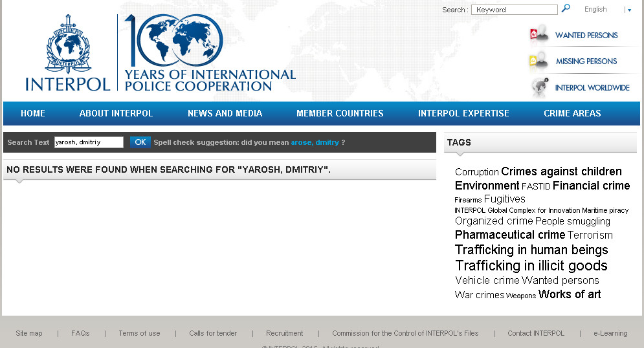Screen dimensions: 644x348
Task: Select the Environment tag
Action: (487, 186)
